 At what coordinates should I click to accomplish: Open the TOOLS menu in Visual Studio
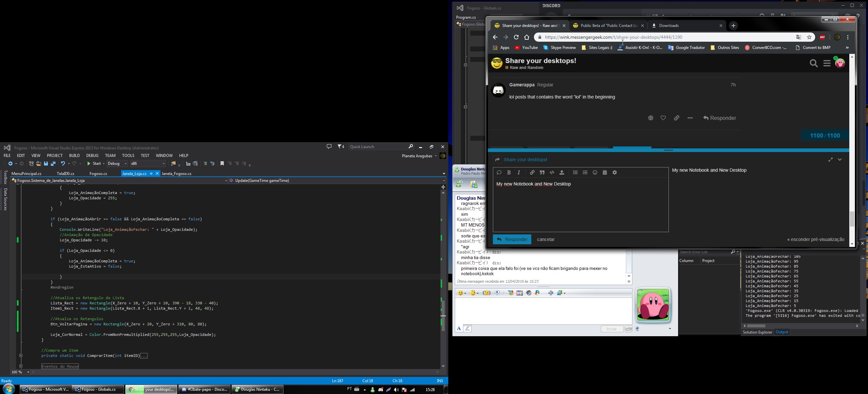click(128, 155)
